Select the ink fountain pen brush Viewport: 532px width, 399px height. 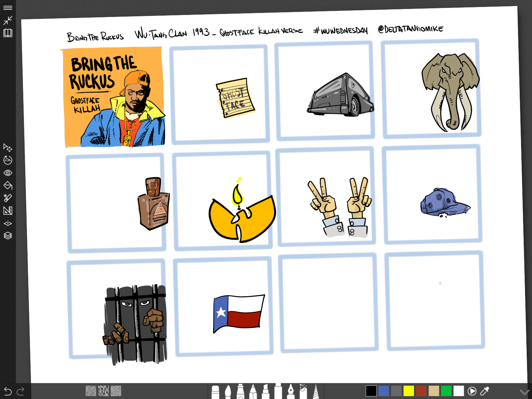tap(291, 391)
